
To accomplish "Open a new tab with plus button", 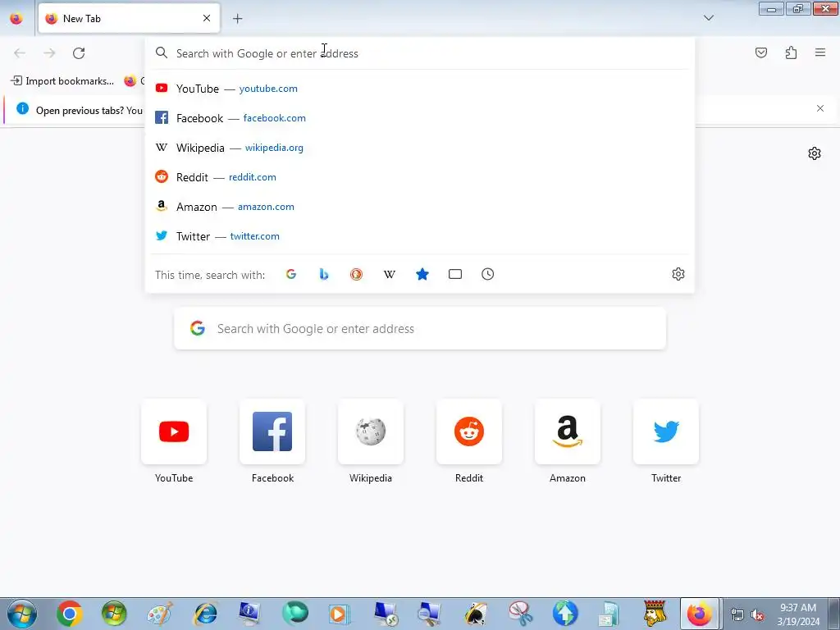I will point(237,18).
